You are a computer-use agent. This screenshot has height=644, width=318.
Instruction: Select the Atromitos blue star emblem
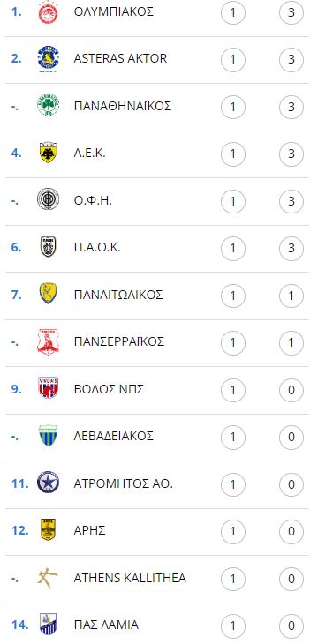(48, 483)
